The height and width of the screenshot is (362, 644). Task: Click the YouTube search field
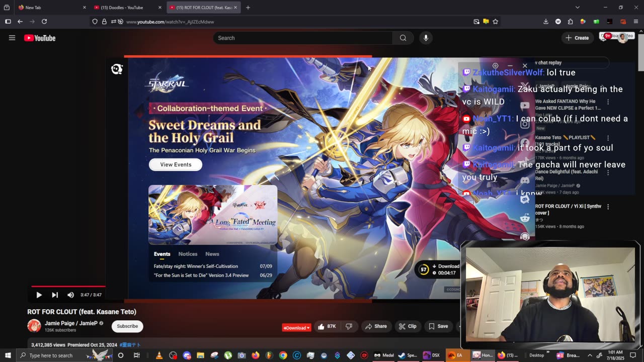[x=303, y=38]
